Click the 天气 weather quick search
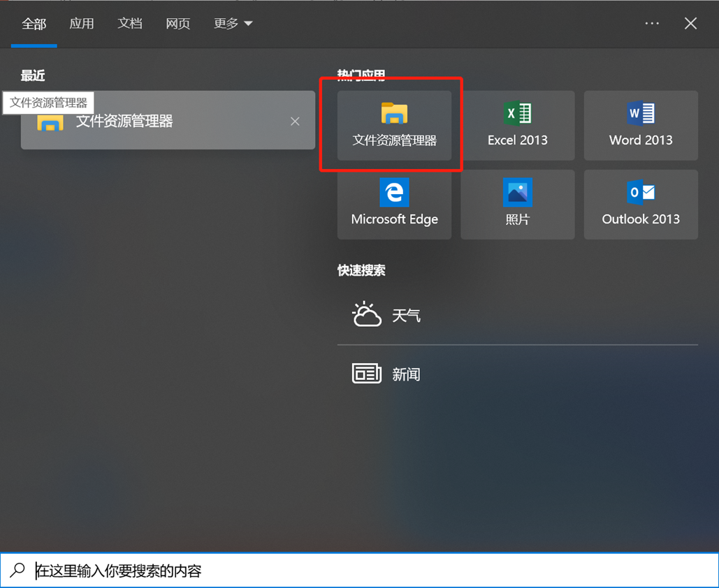Viewport: 719px width, 588px height. pos(518,316)
